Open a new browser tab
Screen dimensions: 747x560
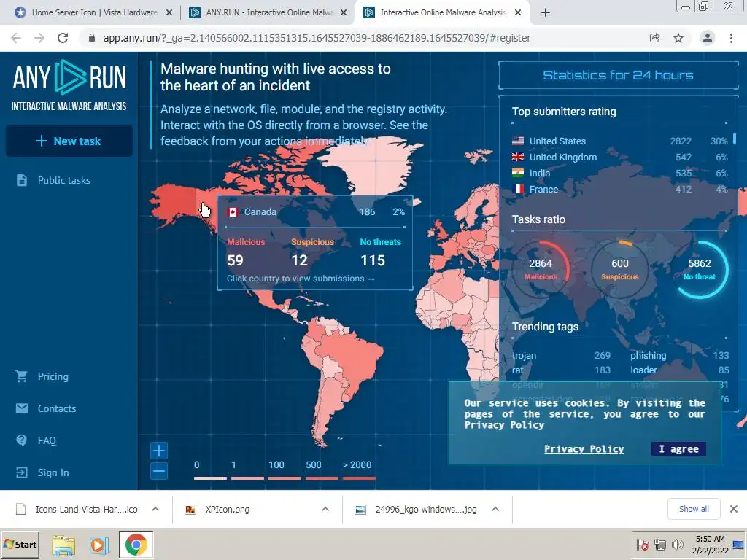[546, 13]
